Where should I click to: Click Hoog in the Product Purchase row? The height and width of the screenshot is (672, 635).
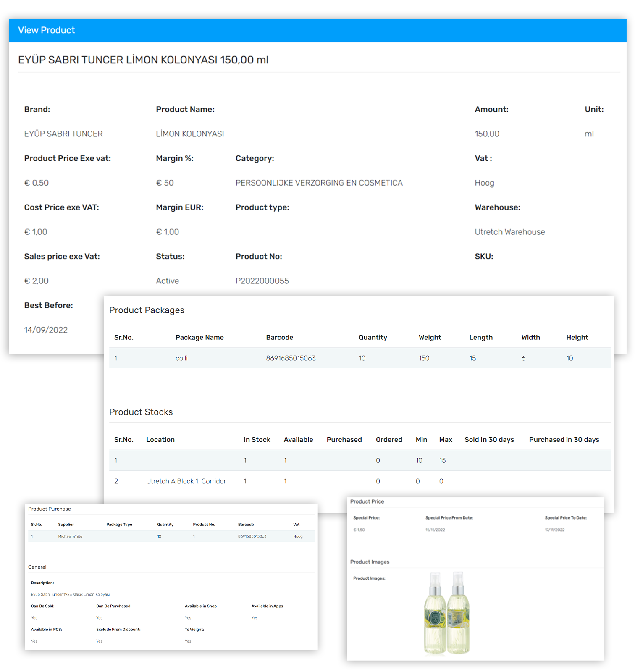point(298,536)
